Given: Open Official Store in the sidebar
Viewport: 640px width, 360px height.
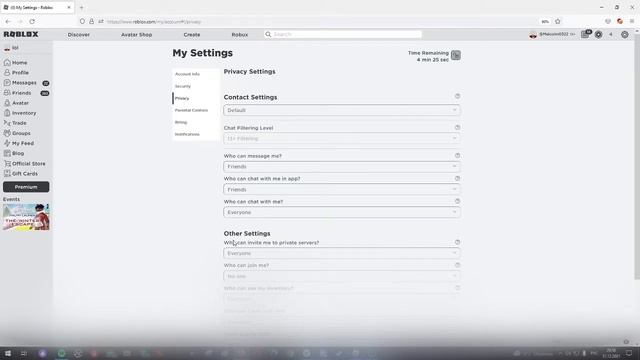Looking at the screenshot, I should (x=24, y=163).
